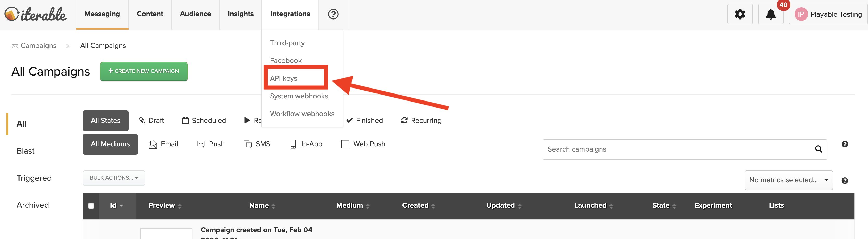Click the help icon beside No metrics selected
The width and height of the screenshot is (868, 239).
pos(845,180)
